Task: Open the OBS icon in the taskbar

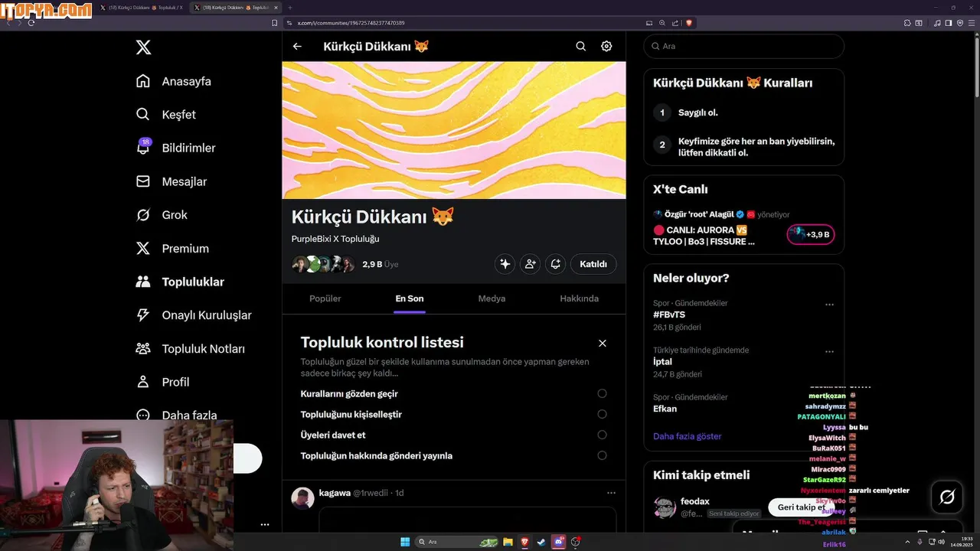Action: pyautogui.click(x=577, y=542)
